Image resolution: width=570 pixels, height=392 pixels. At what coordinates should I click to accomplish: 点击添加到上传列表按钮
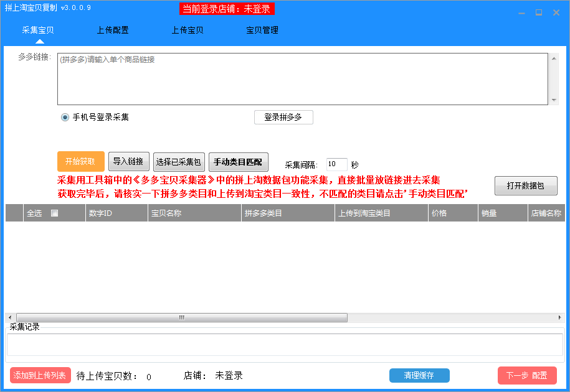(40, 375)
